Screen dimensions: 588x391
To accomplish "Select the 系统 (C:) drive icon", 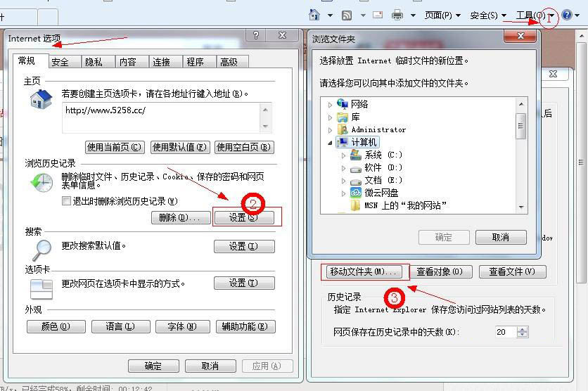I will [355, 155].
